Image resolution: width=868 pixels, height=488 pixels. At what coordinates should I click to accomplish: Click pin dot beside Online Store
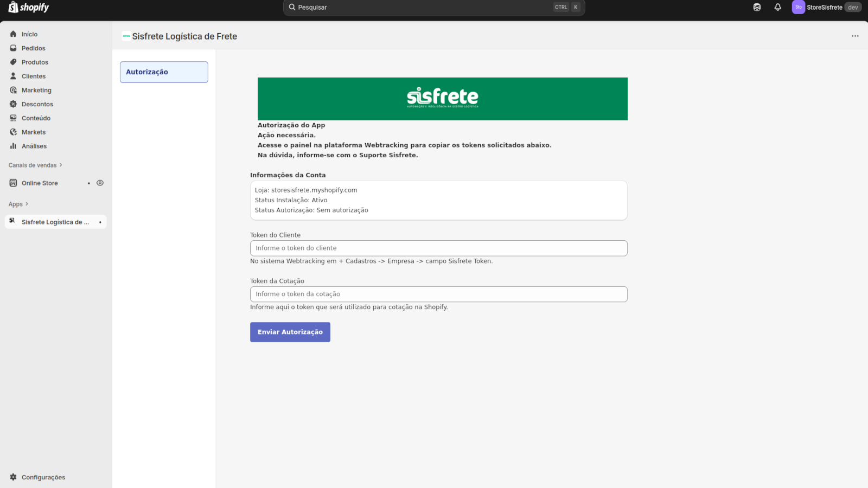pyautogui.click(x=89, y=183)
